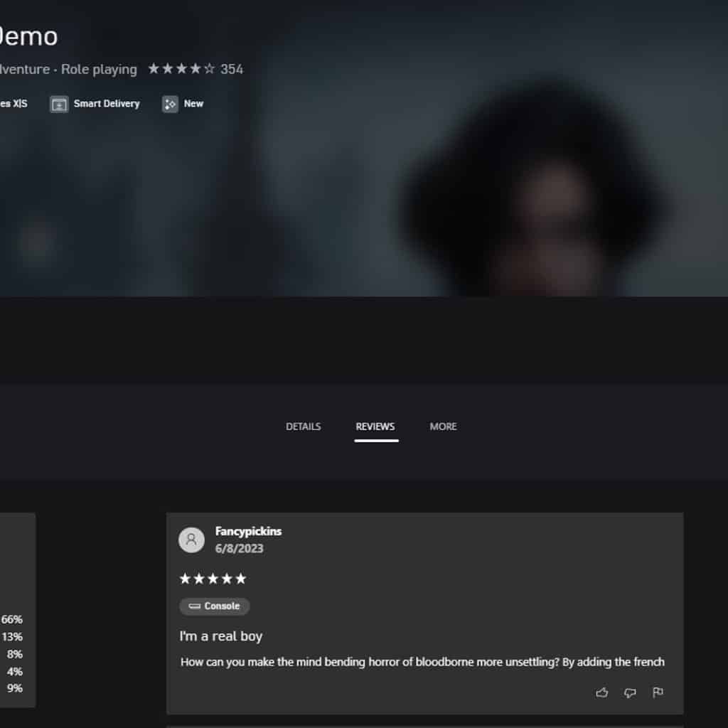The width and height of the screenshot is (728, 728).
Task: Click the five-star rating in the review
Action: pos(213,579)
